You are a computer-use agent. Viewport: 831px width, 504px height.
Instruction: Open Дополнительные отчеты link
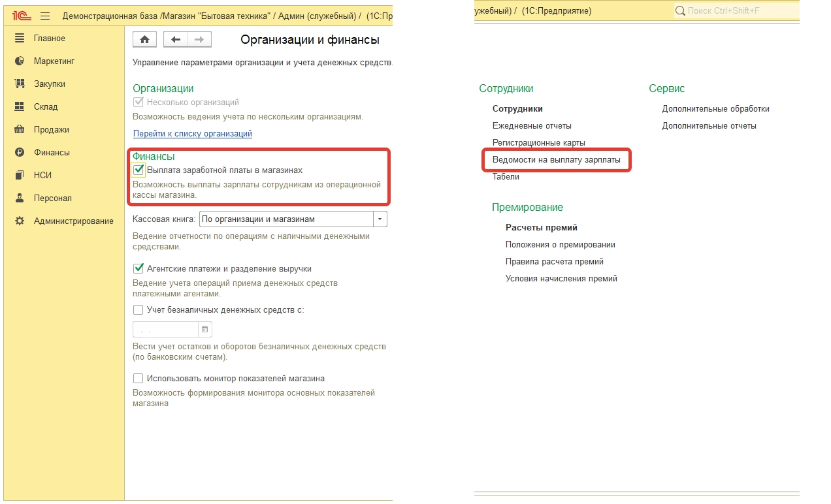(x=709, y=126)
